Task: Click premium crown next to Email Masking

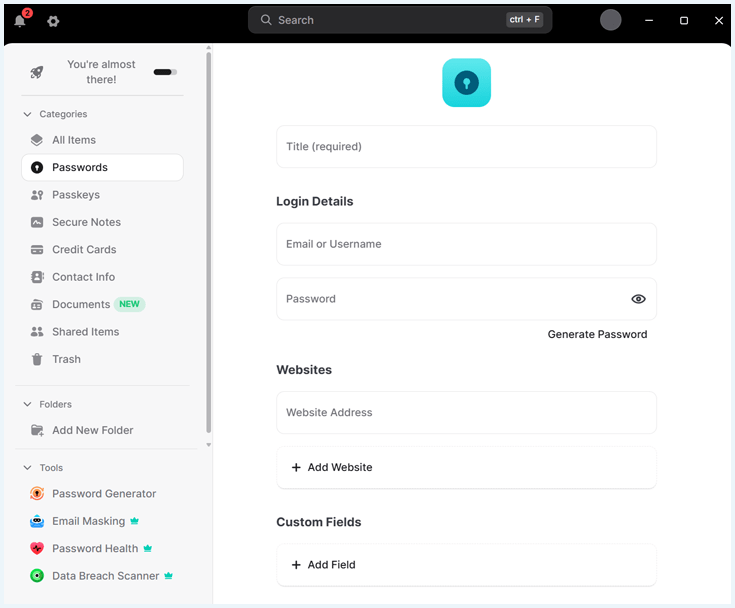Action: [135, 521]
